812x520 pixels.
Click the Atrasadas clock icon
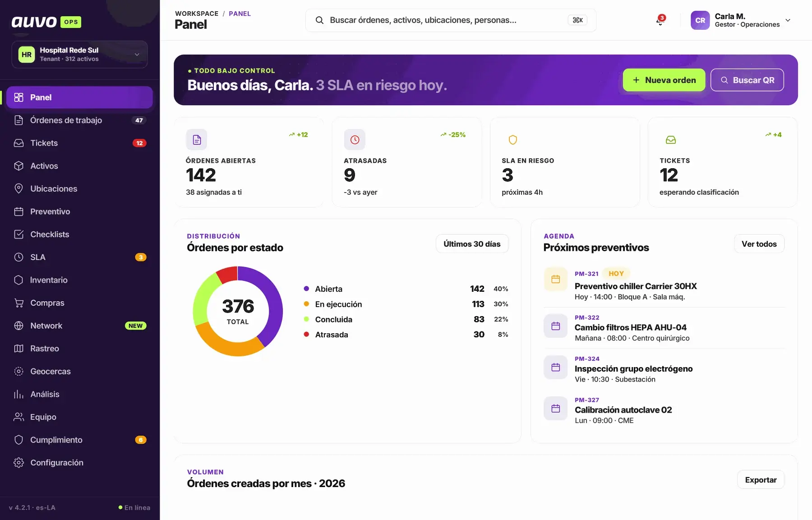click(x=355, y=140)
